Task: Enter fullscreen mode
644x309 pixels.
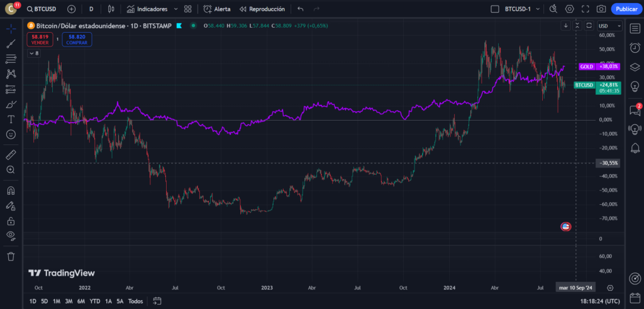Action: tap(586, 9)
